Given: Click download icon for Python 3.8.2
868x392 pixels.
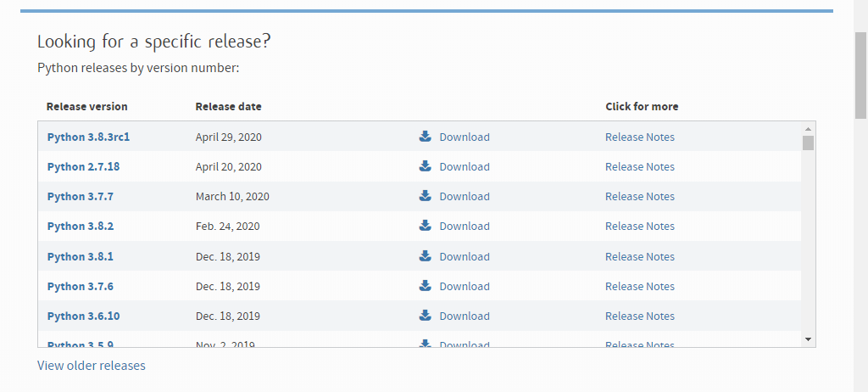Looking at the screenshot, I should pos(426,226).
